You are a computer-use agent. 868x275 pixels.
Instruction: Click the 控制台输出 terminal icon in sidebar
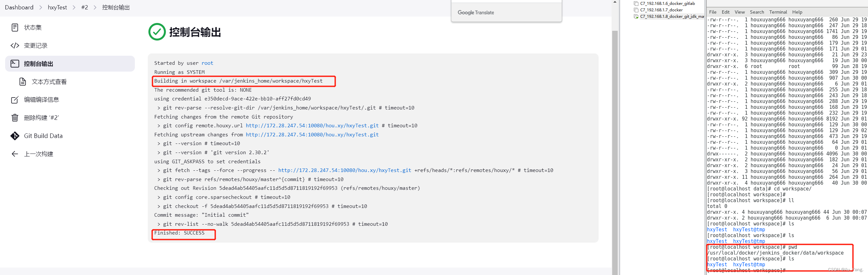tap(15, 63)
